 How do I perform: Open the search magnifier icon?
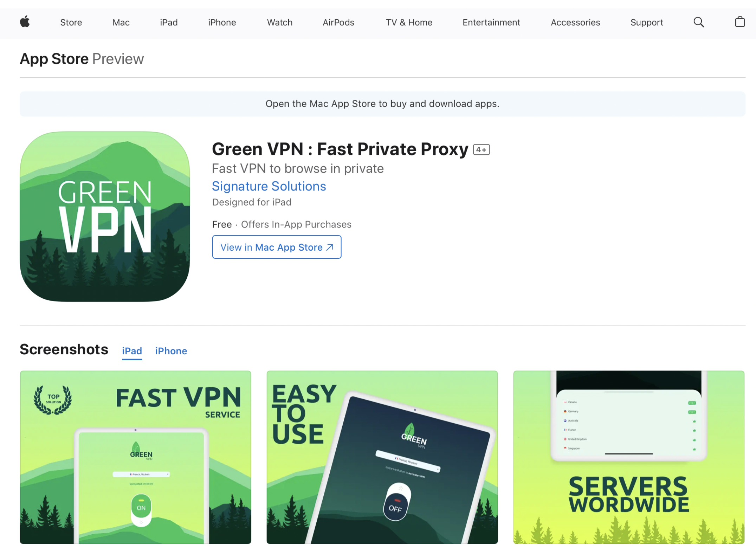[698, 22]
